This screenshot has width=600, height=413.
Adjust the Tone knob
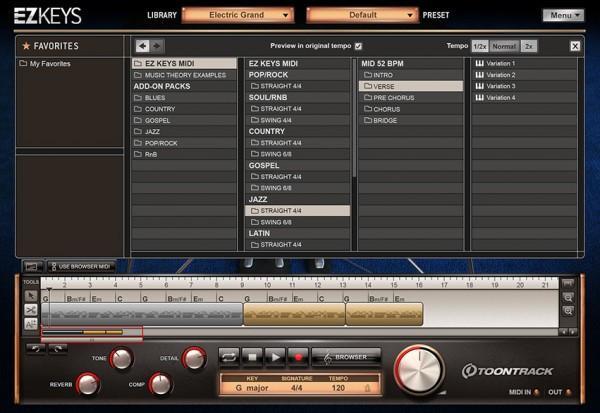[122, 358]
